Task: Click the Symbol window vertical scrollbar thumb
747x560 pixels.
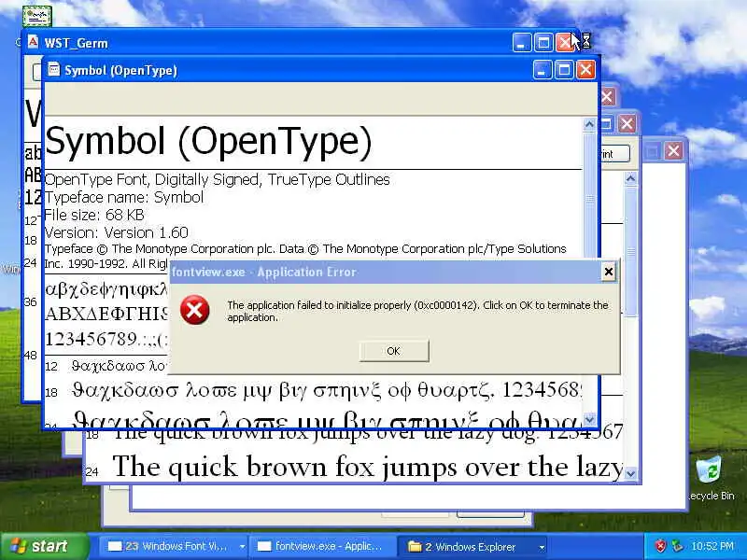Action: point(590,199)
